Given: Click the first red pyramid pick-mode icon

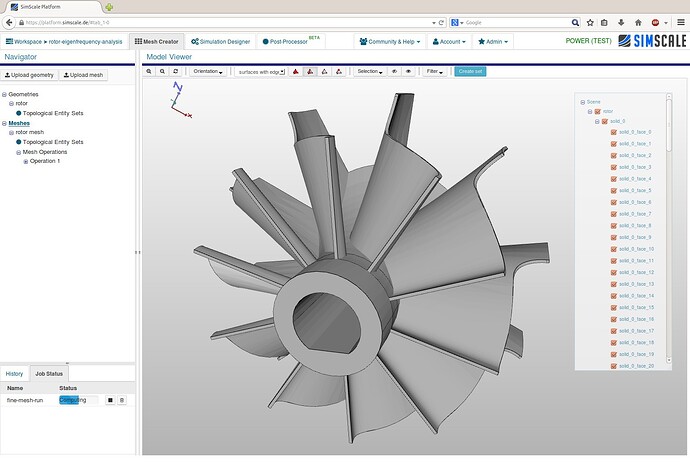Looking at the screenshot, I should coord(296,72).
